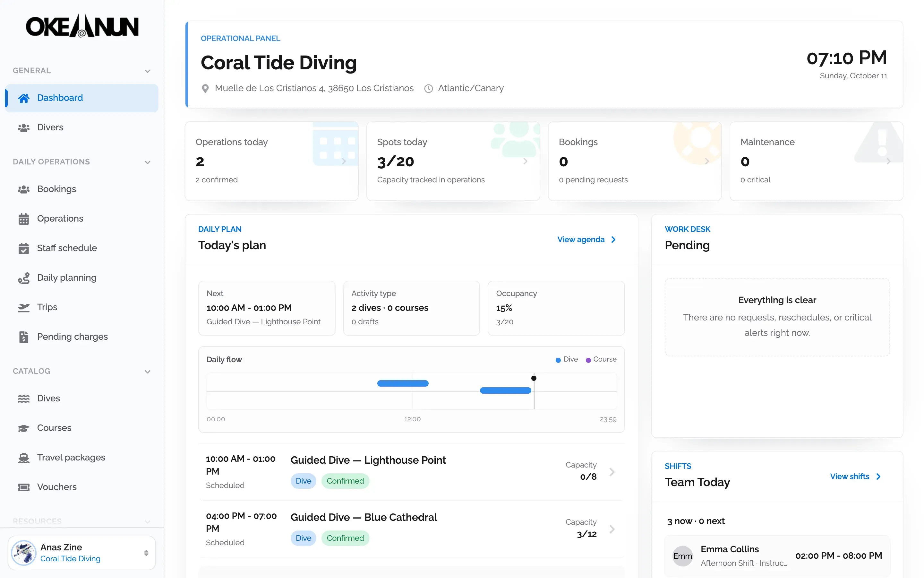Go to Dashboard in sidebar
This screenshot has height=578, width=924.
(x=82, y=98)
